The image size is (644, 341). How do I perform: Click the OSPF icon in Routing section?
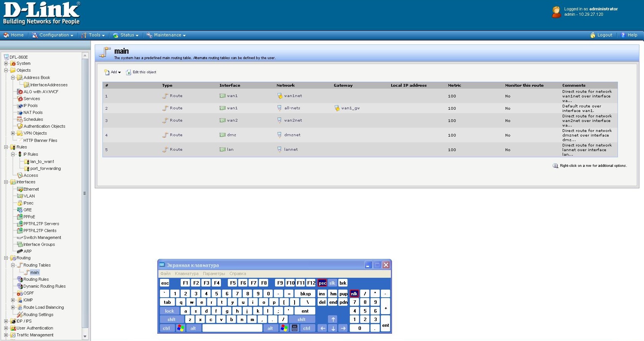(x=20, y=293)
